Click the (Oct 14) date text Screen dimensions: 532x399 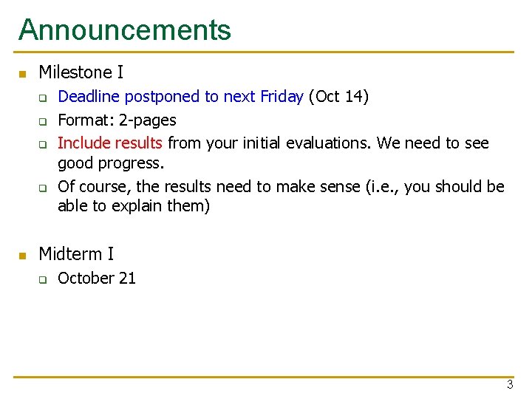(x=338, y=97)
